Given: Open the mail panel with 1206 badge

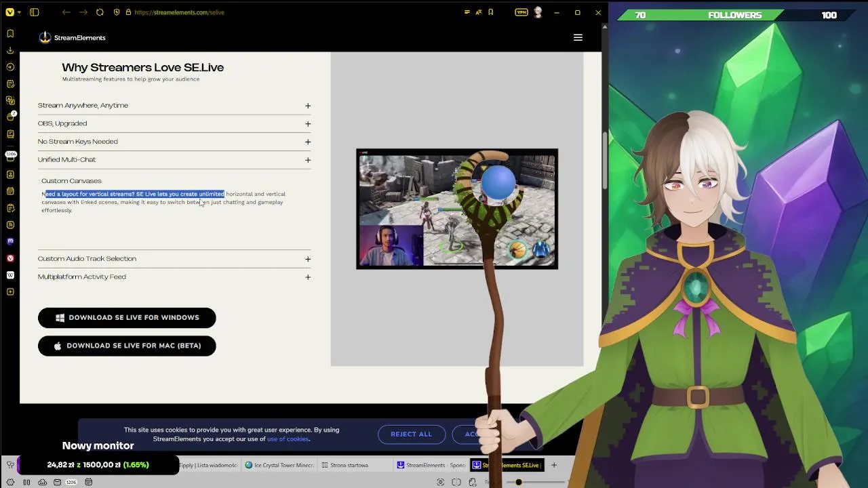Looking at the screenshot, I should (10, 157).
